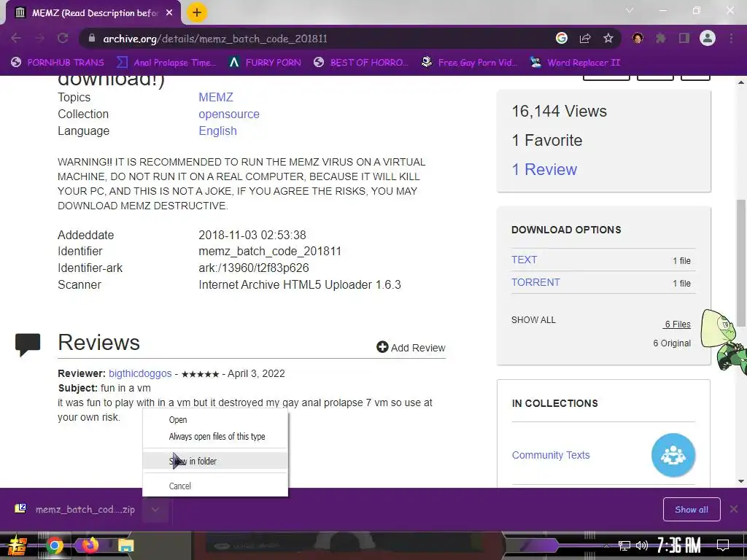Click the English language link

(x=217, y=131)
